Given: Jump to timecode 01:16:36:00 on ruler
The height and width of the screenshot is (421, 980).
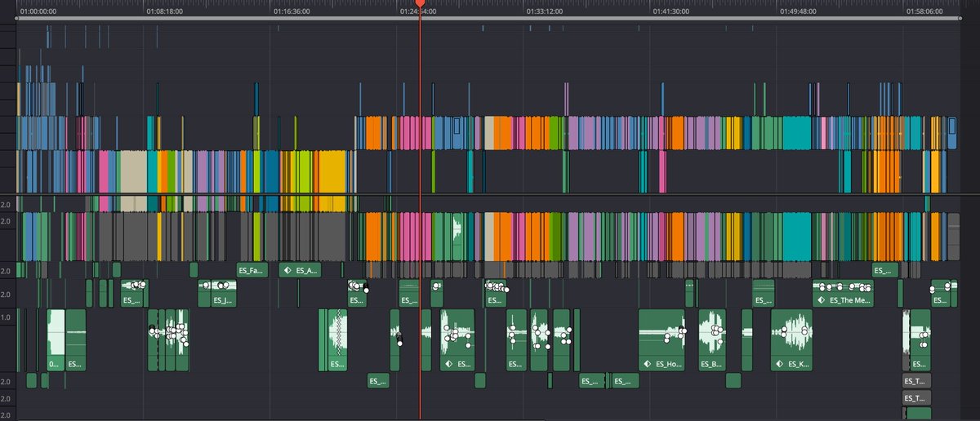Looking at the screenshot, I should [x=292, y=11].
